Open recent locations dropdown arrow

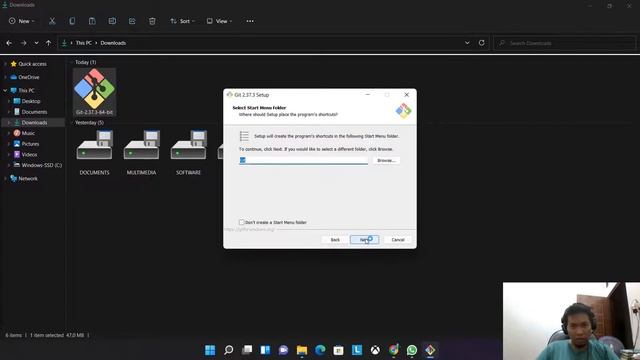(x=36, y=43)
